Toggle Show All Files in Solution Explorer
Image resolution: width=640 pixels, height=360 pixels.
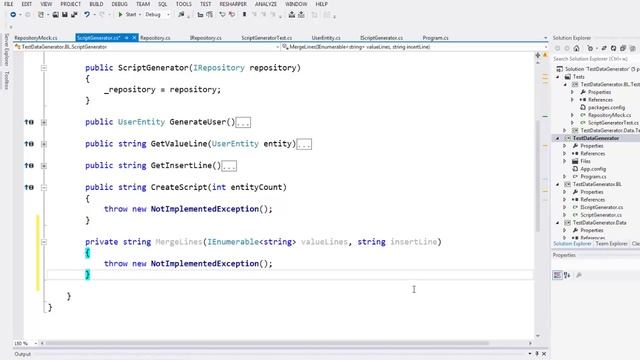click(x=632, y=48)
